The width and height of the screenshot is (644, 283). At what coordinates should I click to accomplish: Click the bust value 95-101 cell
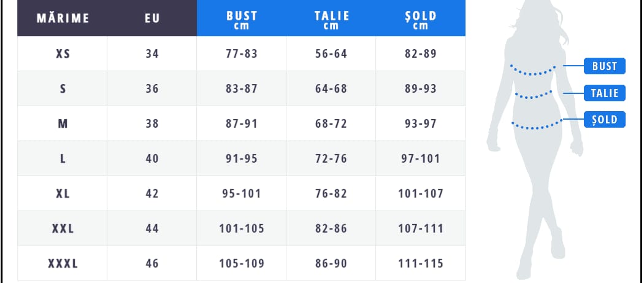point(242,194)
